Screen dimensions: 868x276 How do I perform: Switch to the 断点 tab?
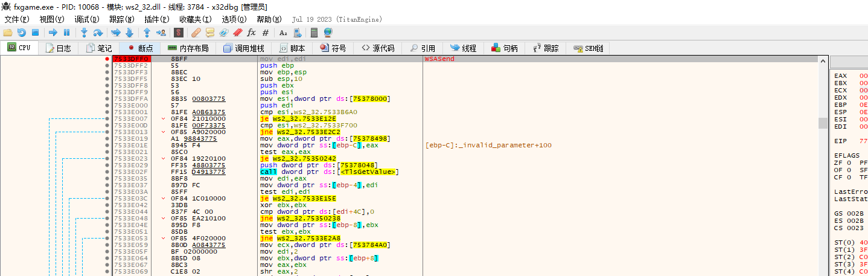click(x=140, y=48)
